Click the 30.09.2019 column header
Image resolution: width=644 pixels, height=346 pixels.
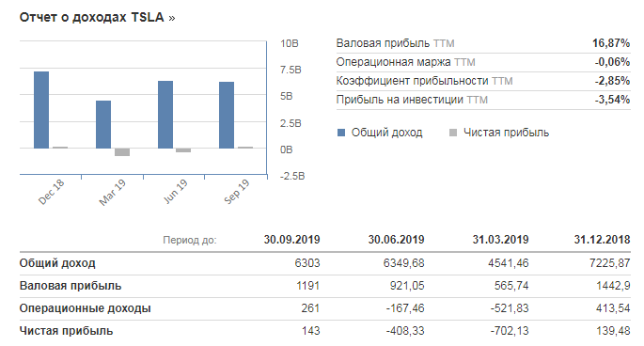[x=291, y=240]
